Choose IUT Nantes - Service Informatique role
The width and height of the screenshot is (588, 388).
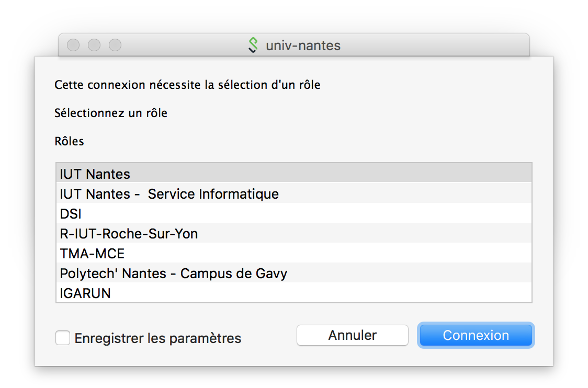pyautogui.click(x=169, y=194)
